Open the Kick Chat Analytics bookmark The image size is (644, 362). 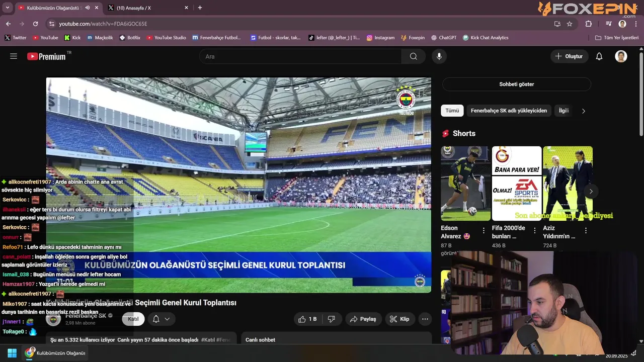486,38
